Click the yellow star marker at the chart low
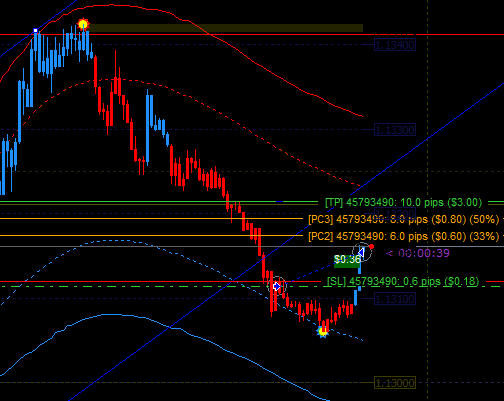This screenshot has width=504, height=401. click(323, 331)
